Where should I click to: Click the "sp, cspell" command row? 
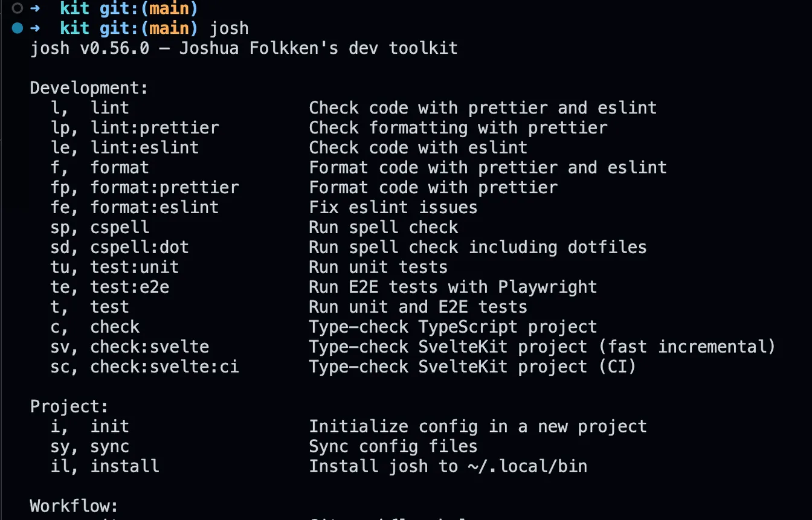pyautogui.click(x=254, y=228)
